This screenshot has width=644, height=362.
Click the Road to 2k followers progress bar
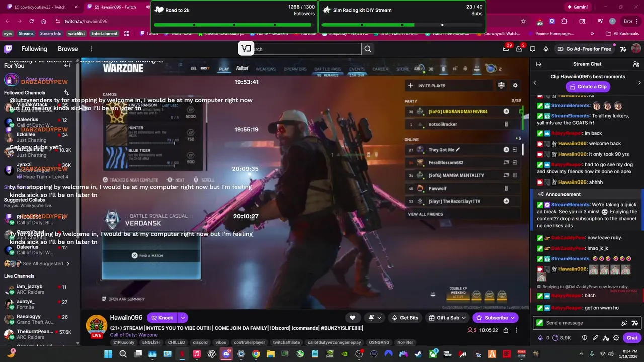click(x=234, y=25)
